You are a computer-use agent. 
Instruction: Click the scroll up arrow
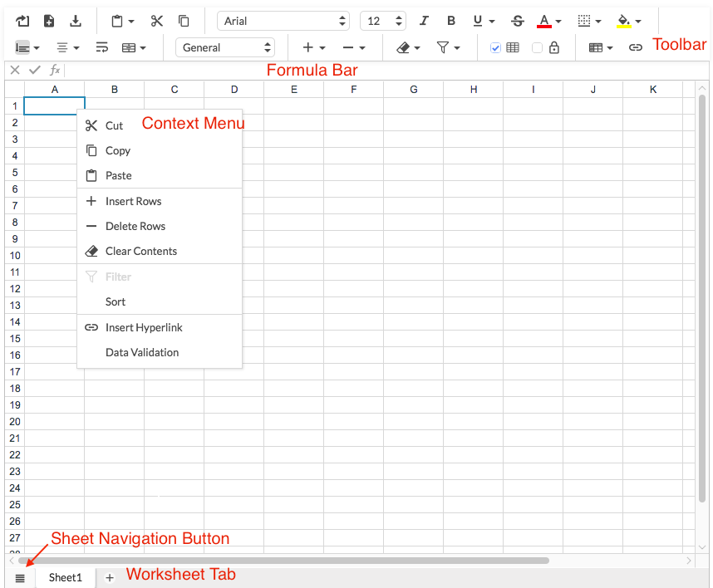[702, 88]
